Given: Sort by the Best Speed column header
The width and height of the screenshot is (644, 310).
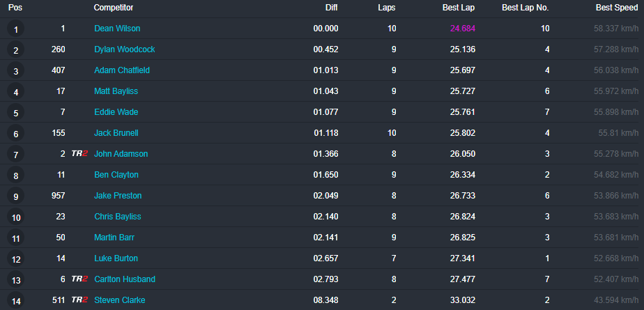Looking at the screenshot, I should pos(617,8).
